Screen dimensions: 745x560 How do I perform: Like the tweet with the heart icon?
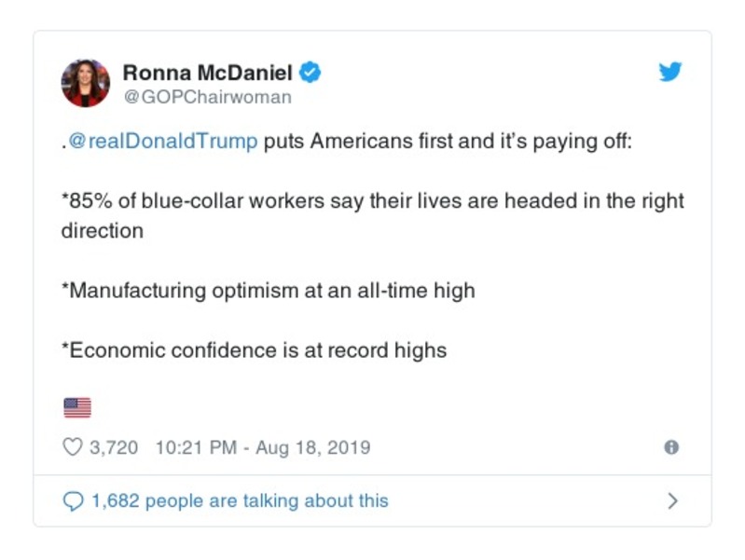(72, 447)
